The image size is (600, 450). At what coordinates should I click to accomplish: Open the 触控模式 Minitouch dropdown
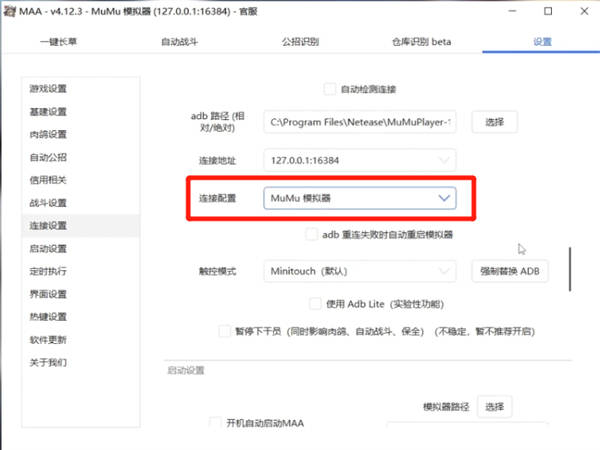coord(361,271)
